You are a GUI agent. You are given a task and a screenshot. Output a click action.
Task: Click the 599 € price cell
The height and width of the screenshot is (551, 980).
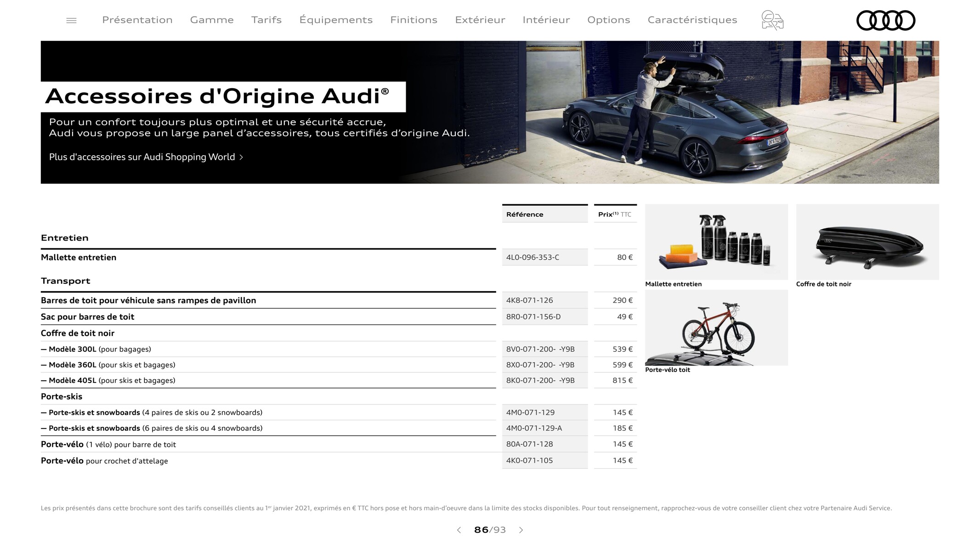615,365
